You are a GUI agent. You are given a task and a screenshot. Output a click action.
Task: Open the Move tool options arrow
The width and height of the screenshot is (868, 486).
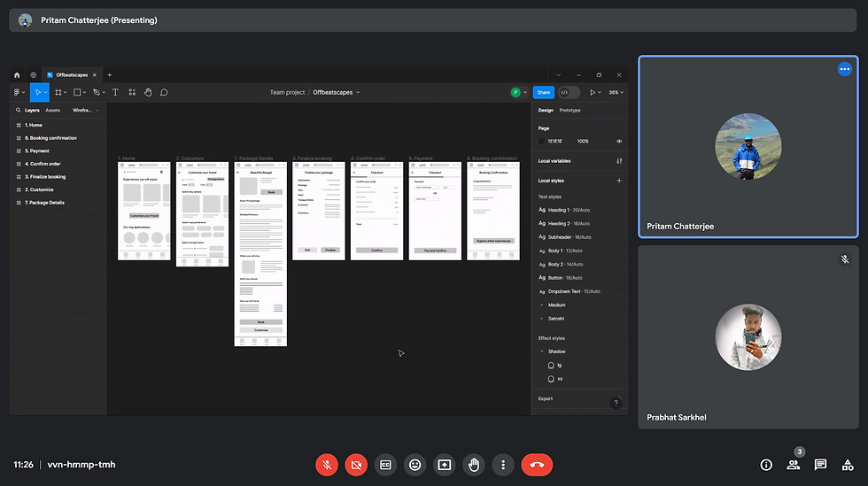[45, 92]
